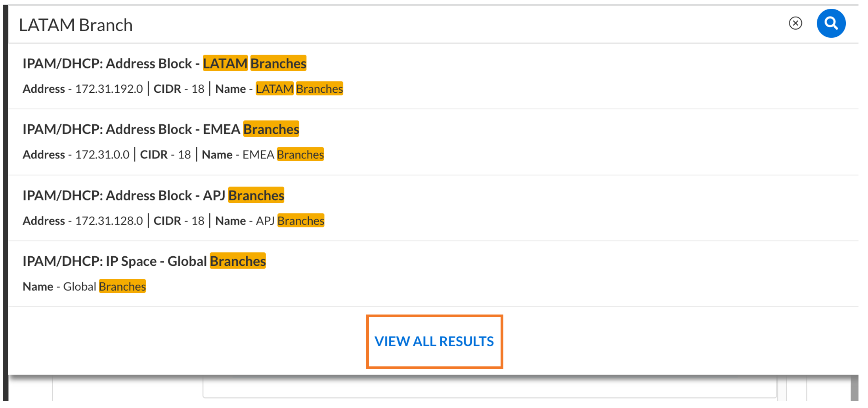Open the LATAM Branches address block result
The height and width of the screenshot is (408, 868).
433,76
